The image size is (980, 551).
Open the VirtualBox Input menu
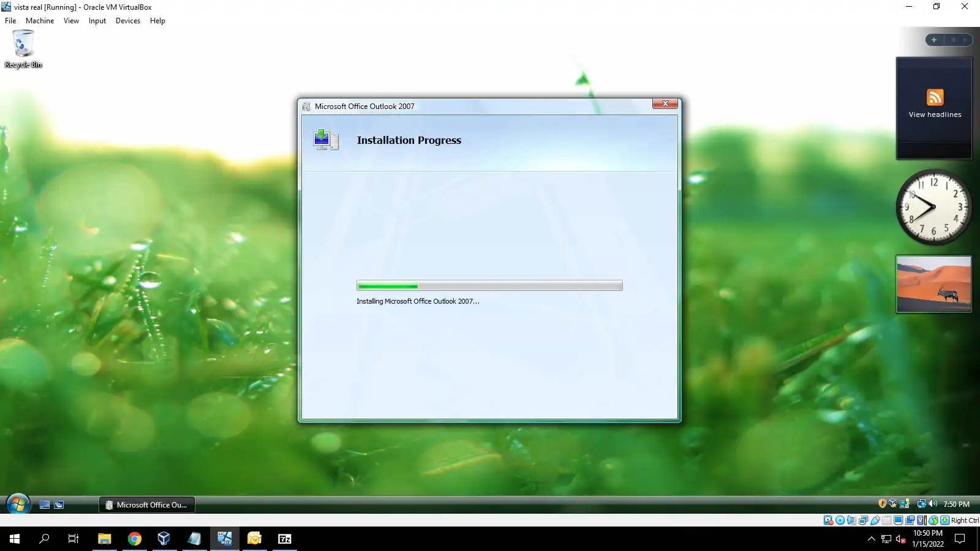(97, 21)
